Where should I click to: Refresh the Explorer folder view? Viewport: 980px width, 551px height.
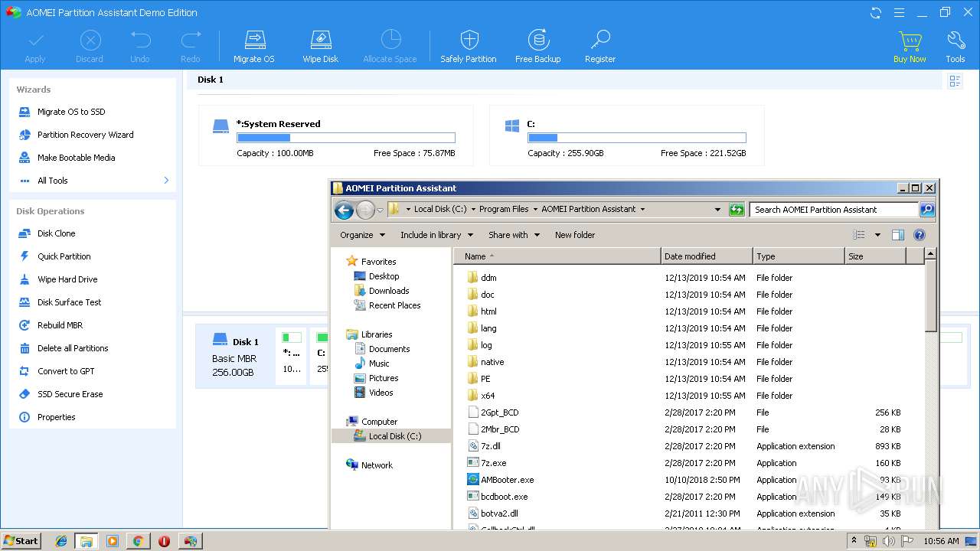[737, 209]
